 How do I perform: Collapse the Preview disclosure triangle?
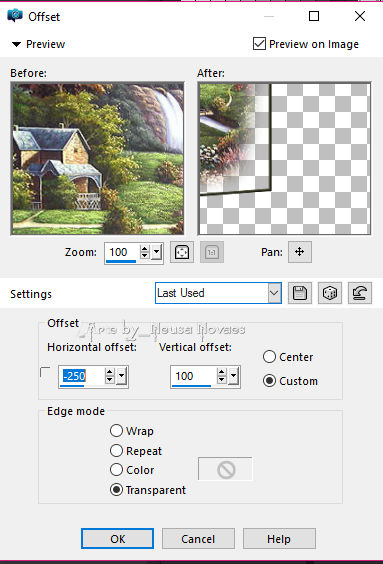point(16,44)
